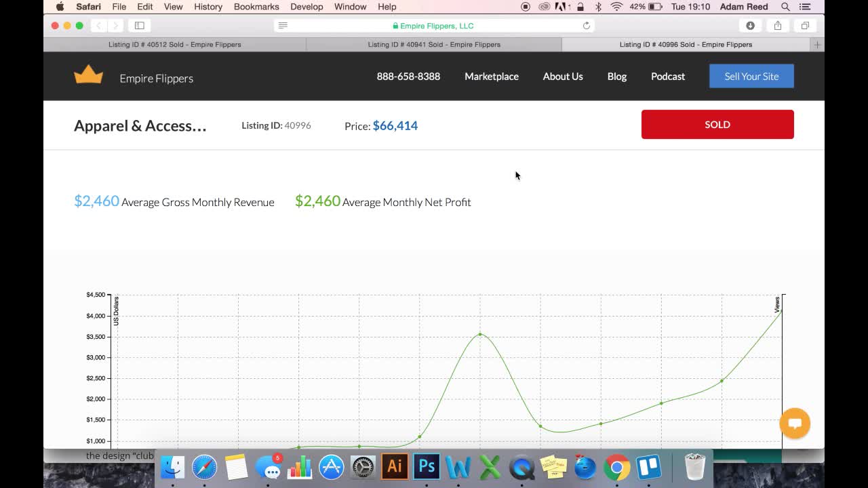
Task: Show Safari downloads
Action: coord(750,26)
